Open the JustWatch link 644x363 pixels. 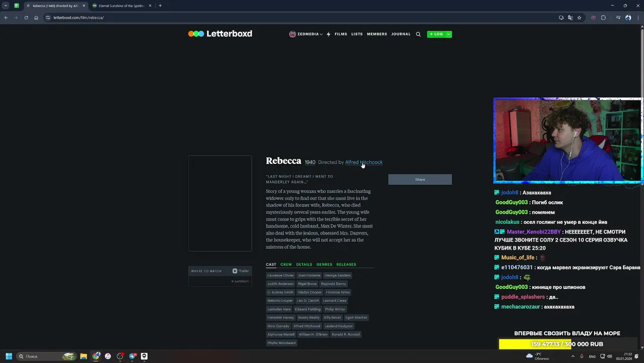[x=240, y=281]
